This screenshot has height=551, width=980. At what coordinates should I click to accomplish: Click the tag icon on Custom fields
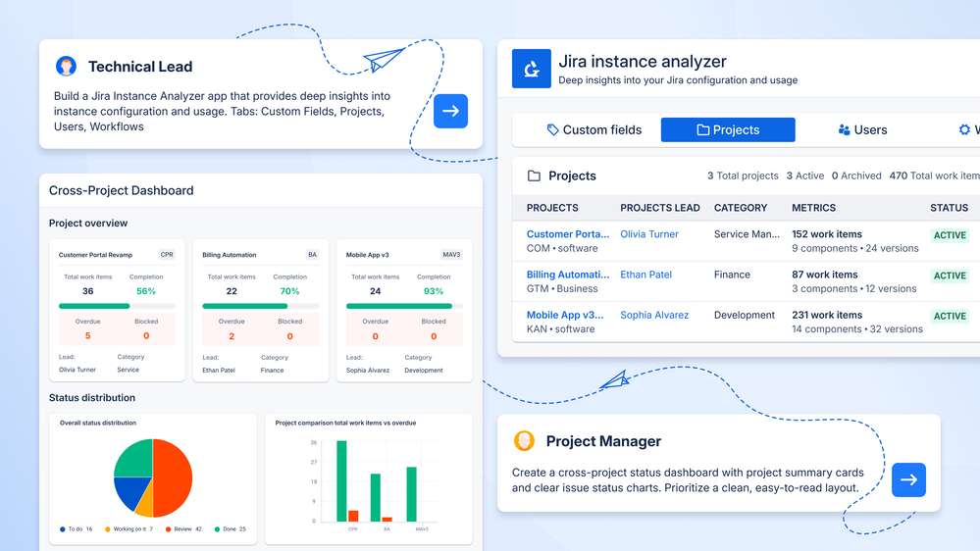[552, 130]
